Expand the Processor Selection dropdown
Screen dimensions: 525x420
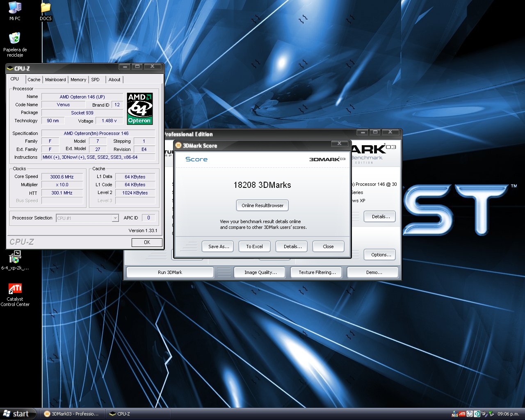(x=115, y=218)
